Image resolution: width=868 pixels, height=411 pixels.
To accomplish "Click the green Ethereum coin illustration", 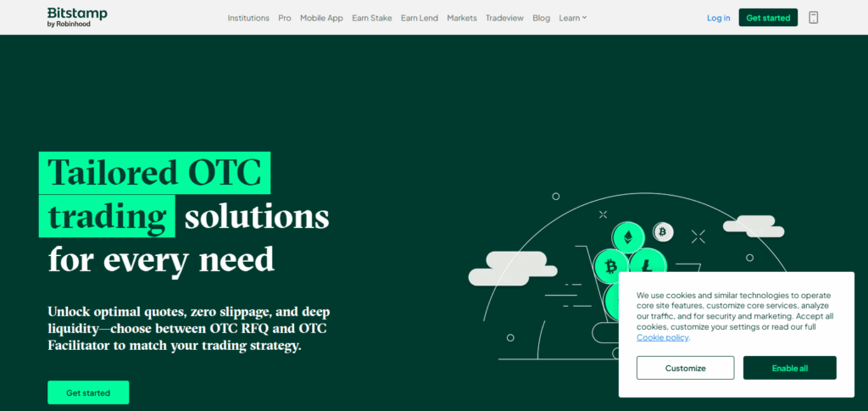I will click(x=628, y=236).
